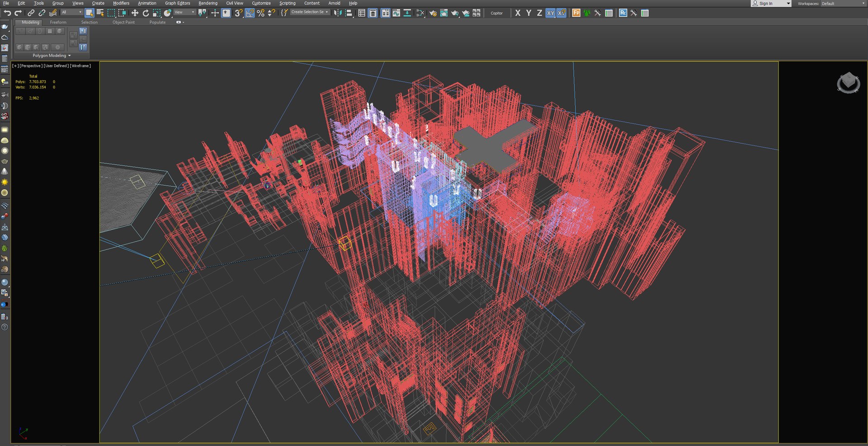This screenshot has width=868, height=446.
Task: Open the reference coordinate View dropdown
Action: (184, 12)
